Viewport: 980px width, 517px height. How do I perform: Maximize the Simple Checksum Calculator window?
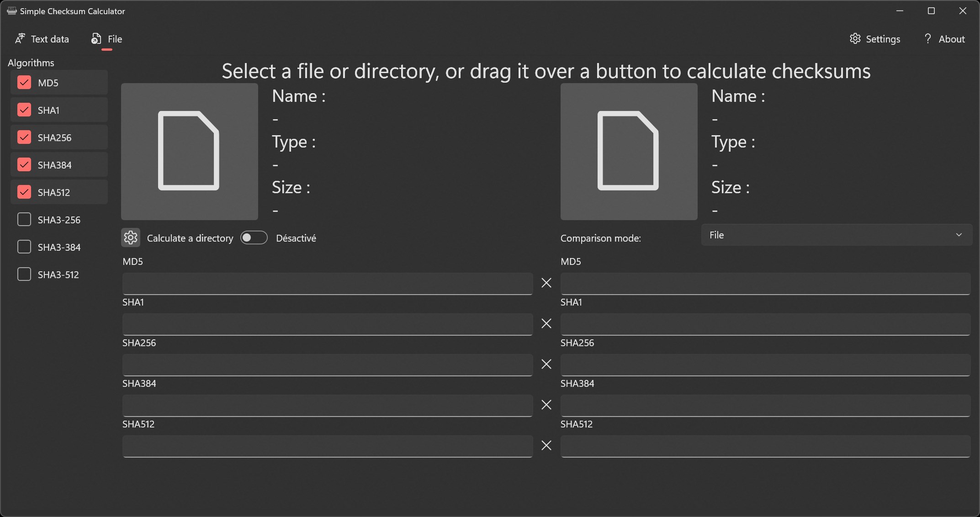[x=931, y=11]
